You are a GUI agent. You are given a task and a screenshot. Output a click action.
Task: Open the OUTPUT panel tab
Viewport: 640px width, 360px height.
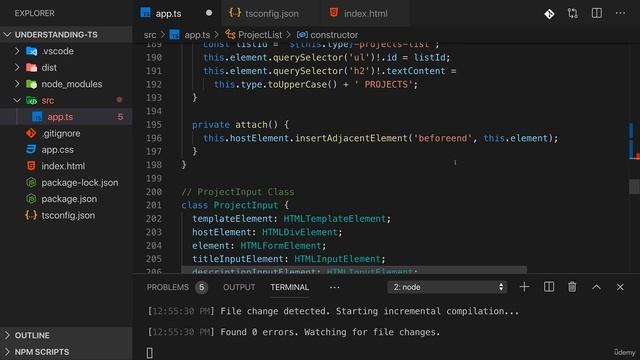point(239,287)
